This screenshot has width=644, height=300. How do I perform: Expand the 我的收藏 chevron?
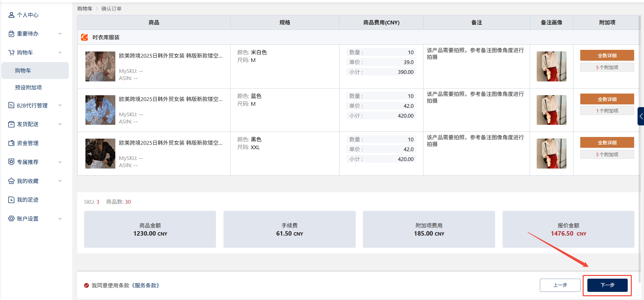point(60,181)
